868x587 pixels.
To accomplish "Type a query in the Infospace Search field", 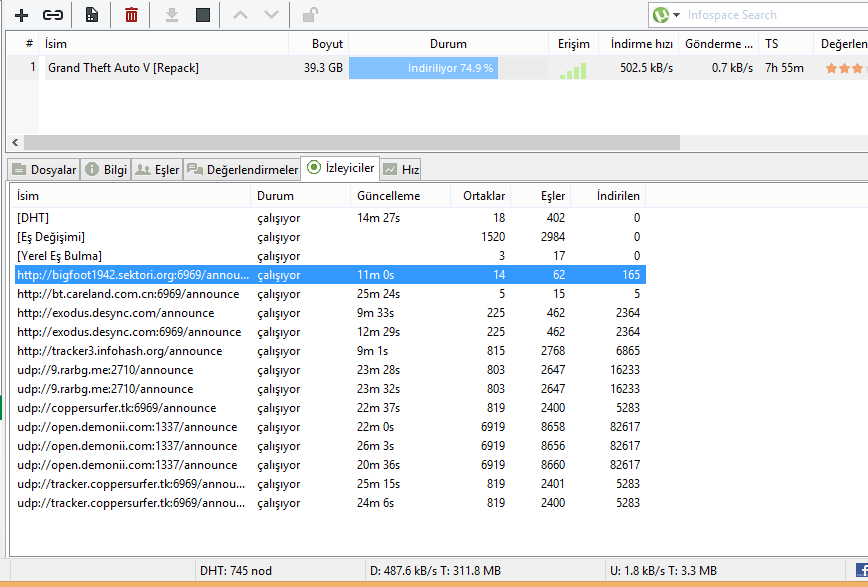I will click(770, 15).
